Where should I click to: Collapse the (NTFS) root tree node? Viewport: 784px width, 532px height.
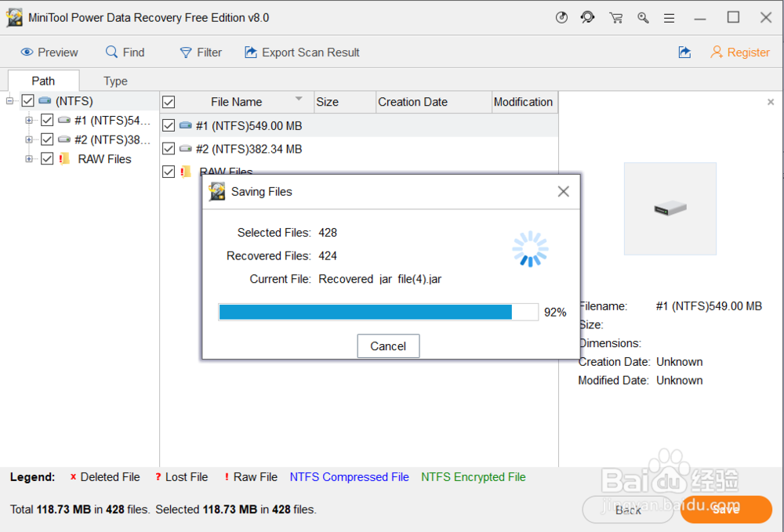pyautogui.click(x=9, y=101)
